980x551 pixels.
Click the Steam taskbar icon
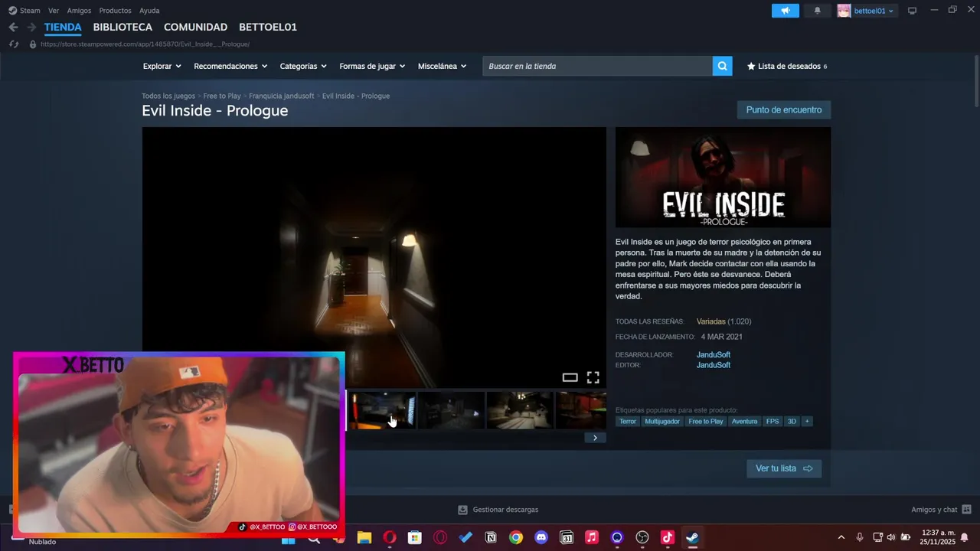coord(692,538)
